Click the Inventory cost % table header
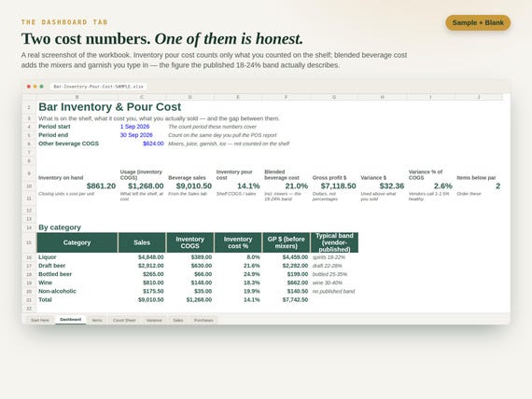The height and width of the screenshot is (399, 532). (238, 242)
